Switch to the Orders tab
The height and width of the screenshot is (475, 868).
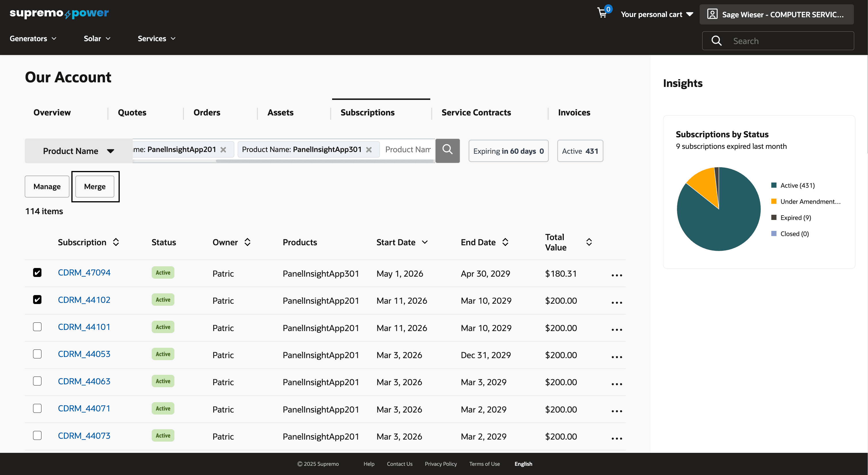coord(207,112)
